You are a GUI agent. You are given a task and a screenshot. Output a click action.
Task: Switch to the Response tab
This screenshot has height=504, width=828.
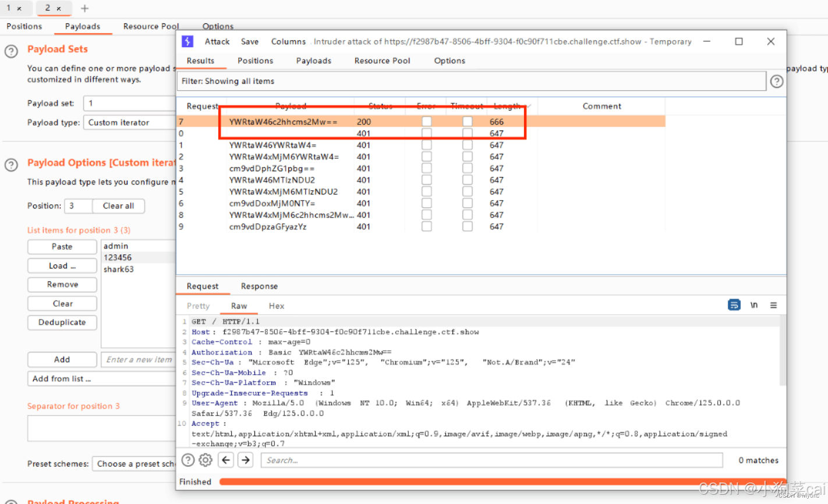click(x=259, y=286)
